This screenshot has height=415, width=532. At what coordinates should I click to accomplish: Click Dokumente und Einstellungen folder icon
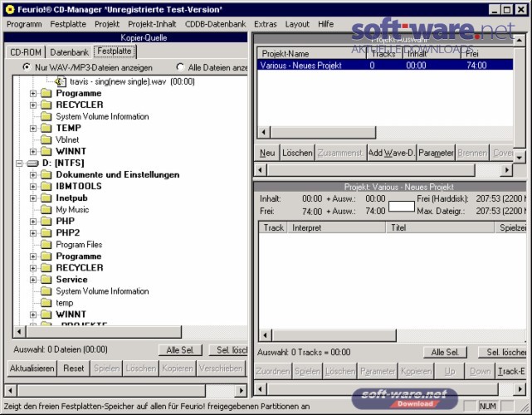(x=46, y=175)
